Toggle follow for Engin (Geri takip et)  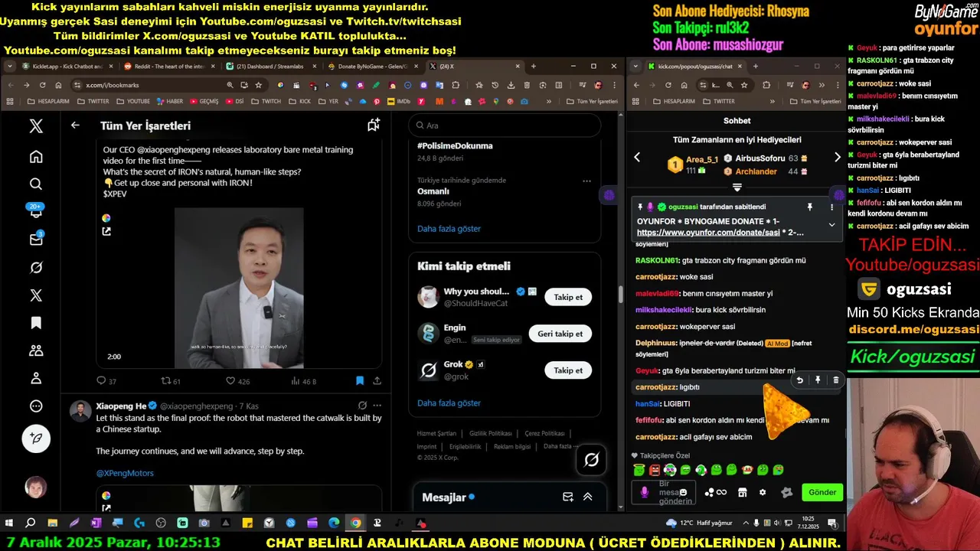coord(560,334)
